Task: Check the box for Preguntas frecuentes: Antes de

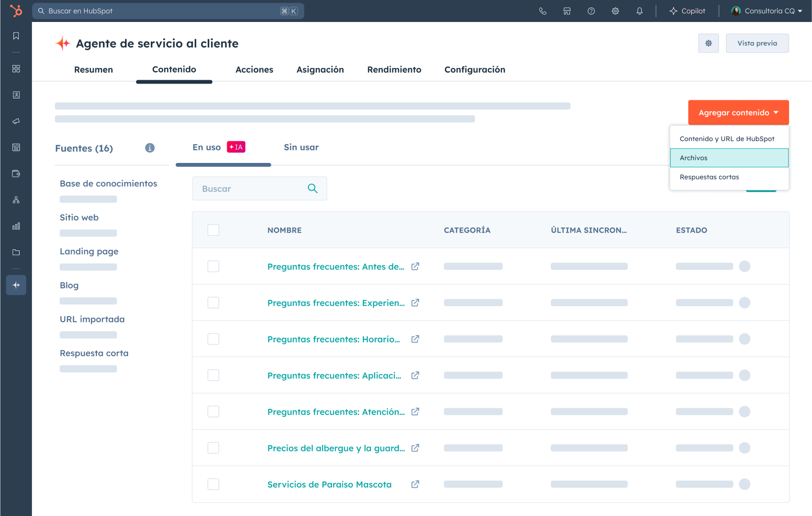Action: 213,266
